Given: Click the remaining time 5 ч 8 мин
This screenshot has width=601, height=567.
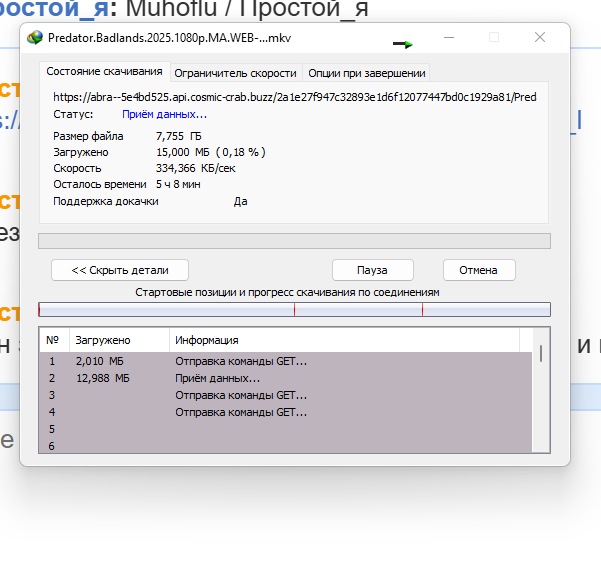Looking at the screenshot, I should point(178,184).
